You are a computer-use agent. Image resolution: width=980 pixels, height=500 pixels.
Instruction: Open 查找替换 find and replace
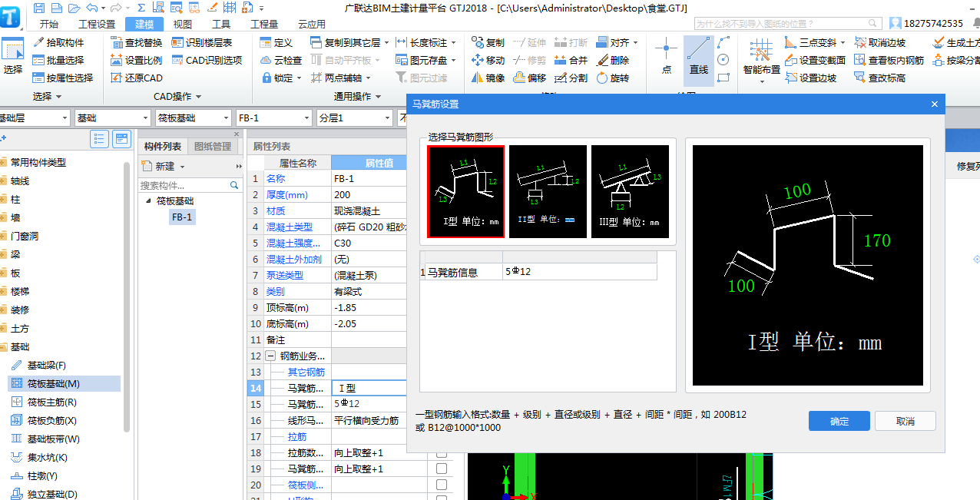point(137,42)
